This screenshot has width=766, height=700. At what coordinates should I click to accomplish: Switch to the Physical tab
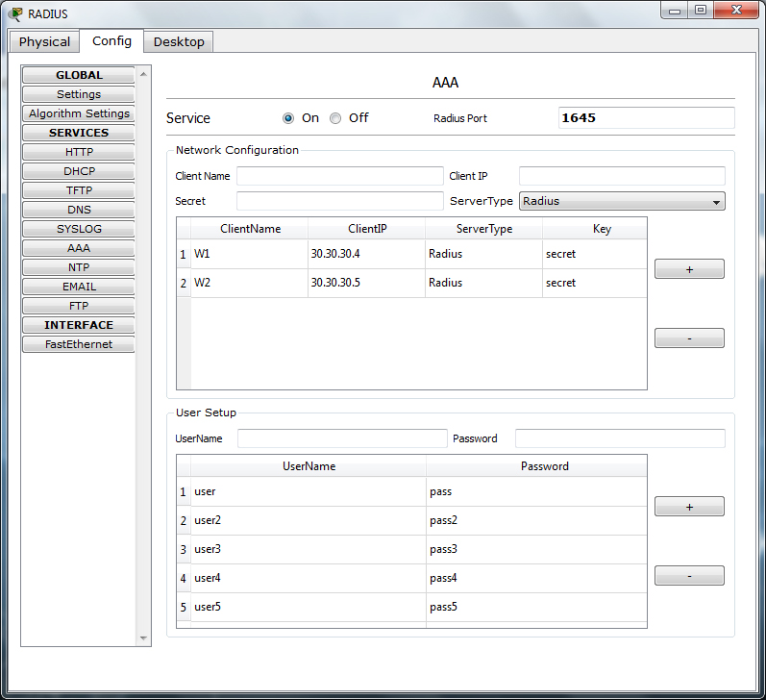[x=44, y=42]
